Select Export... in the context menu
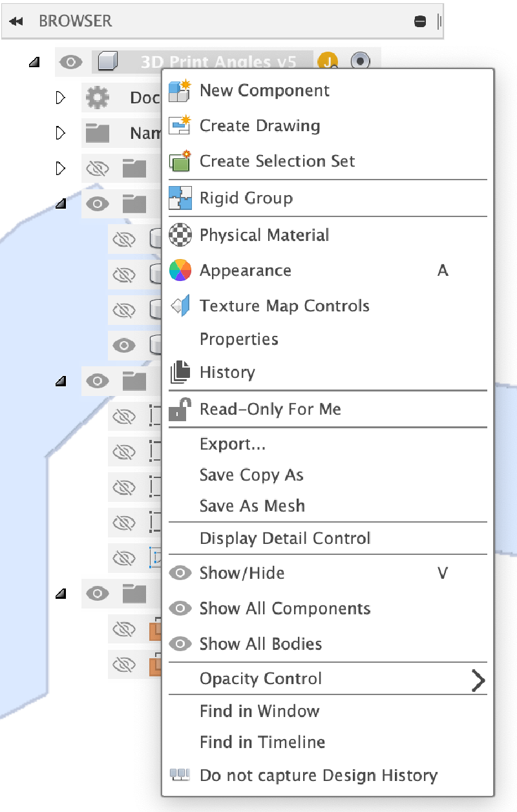The width and height of the screenshot is (517, 812). 233,444
